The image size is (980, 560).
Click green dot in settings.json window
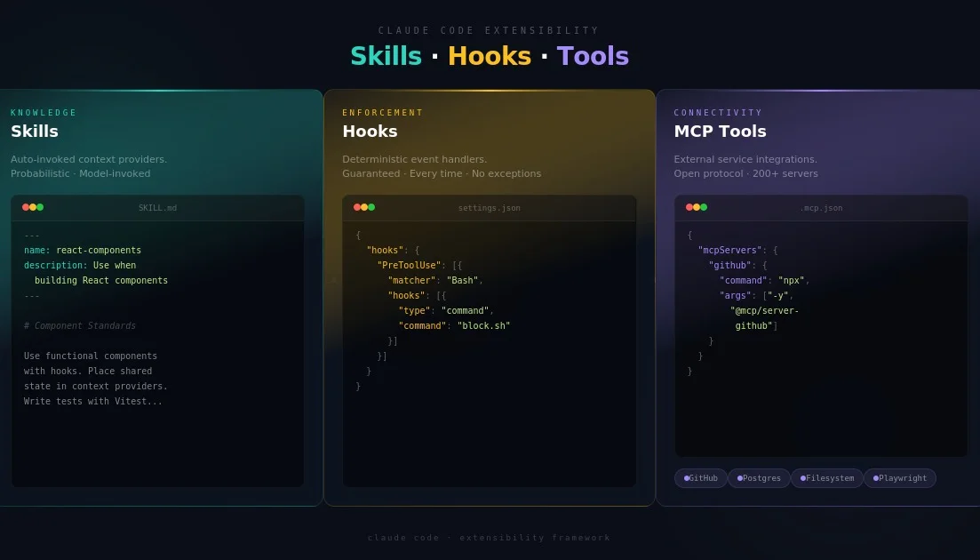[x=371, y=207]
